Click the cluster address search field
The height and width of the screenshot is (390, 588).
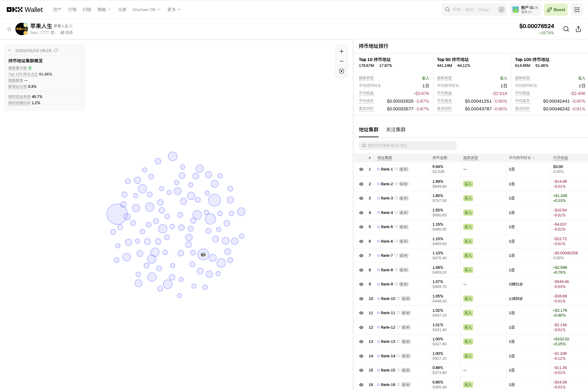click(408, 146)
